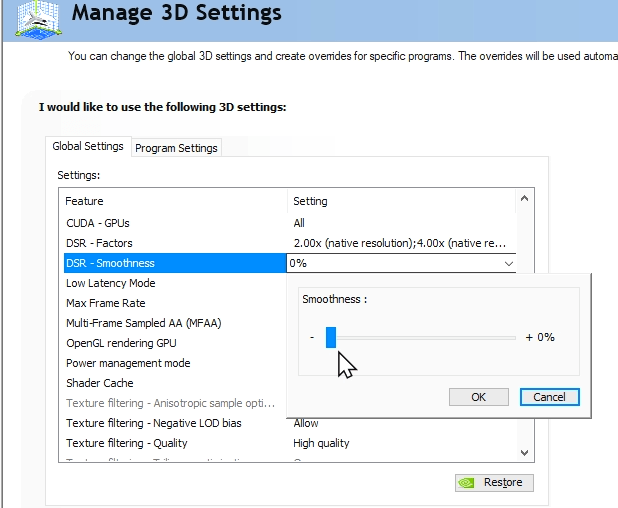This screenshot has width=618, height=508.
Task: Click the blue Smoothness slider handle
Action: coord(331,337)
